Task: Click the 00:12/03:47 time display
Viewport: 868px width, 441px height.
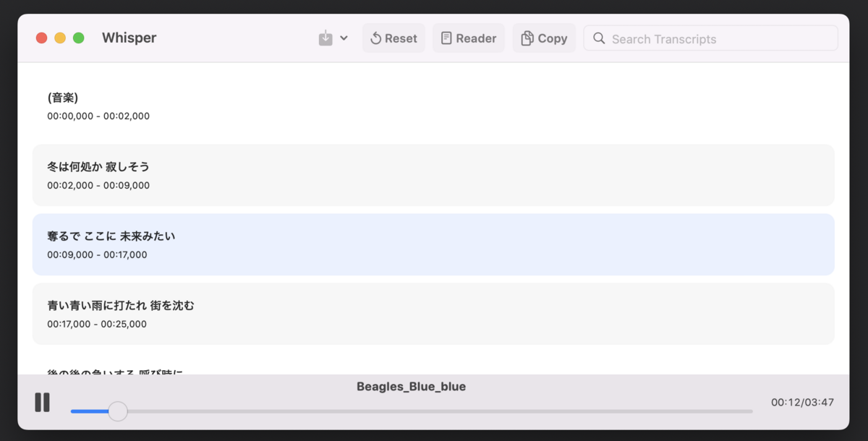Action: [802, 402]
